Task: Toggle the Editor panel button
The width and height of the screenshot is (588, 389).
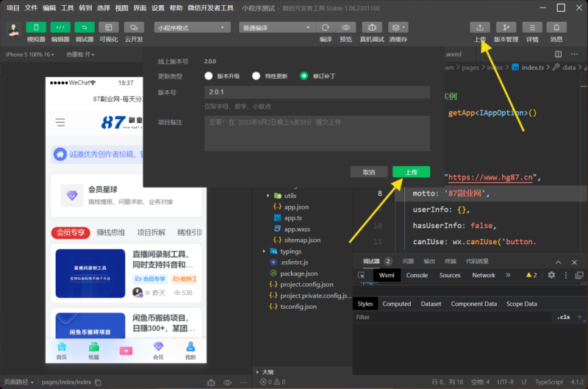Action: click(60, 27)
